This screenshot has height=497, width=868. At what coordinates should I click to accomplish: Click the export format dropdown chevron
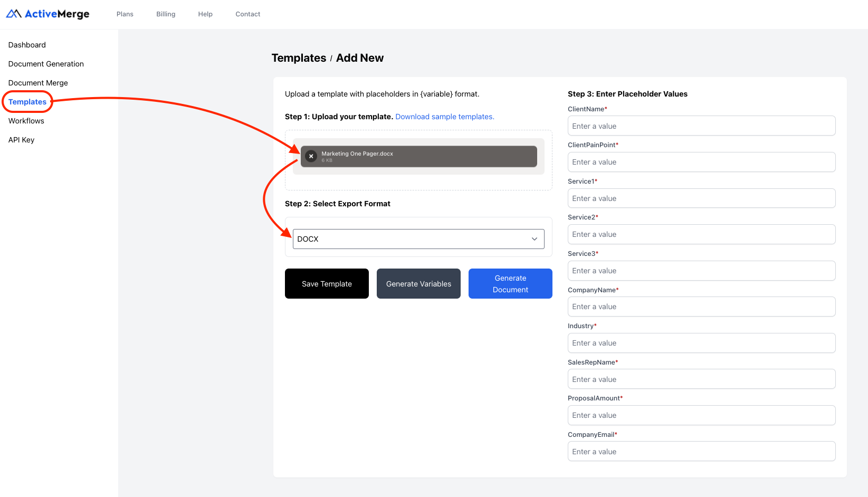point(534,238)
